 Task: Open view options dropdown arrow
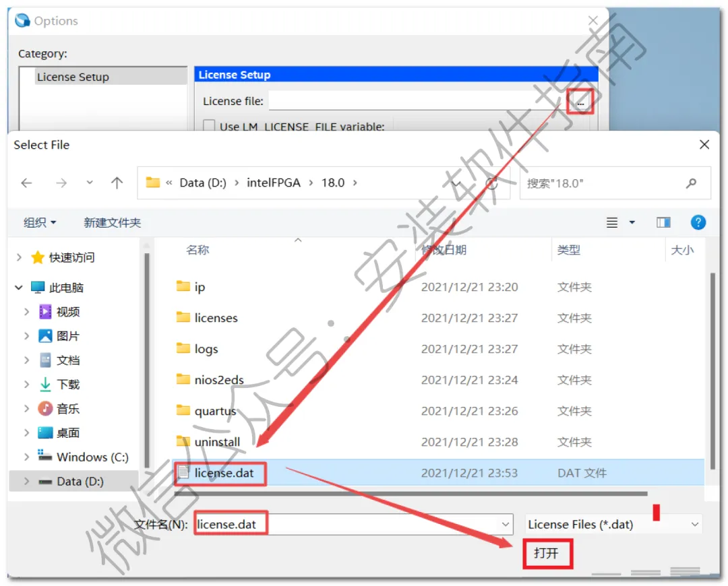632,223
